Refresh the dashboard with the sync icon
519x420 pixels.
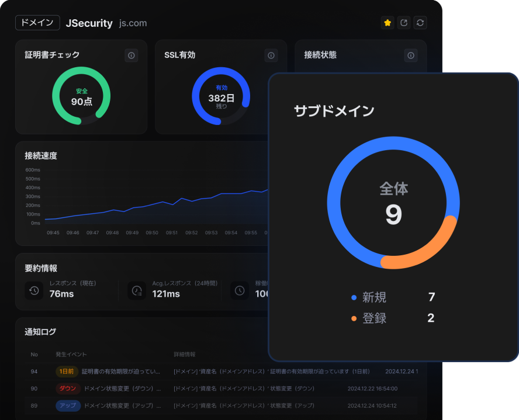tap(420, 23)
